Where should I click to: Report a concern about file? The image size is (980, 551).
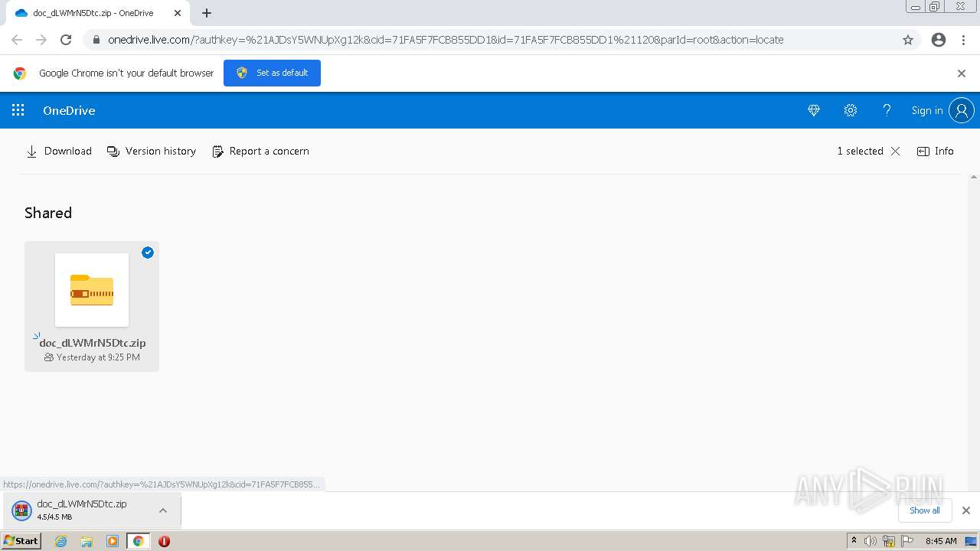pyautogui.click(x=260, y=151)
